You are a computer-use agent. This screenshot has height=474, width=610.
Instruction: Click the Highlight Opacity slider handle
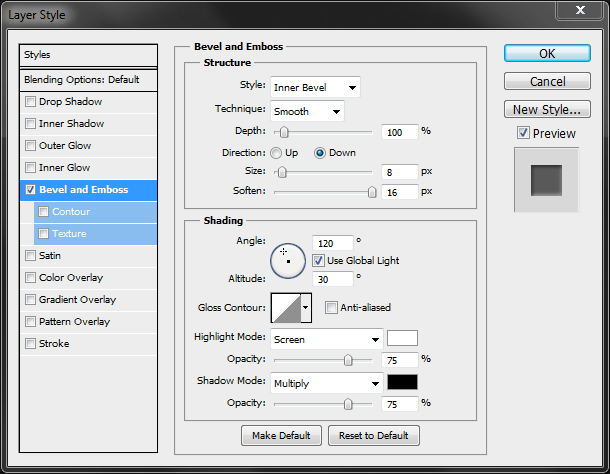coord(348,360)
